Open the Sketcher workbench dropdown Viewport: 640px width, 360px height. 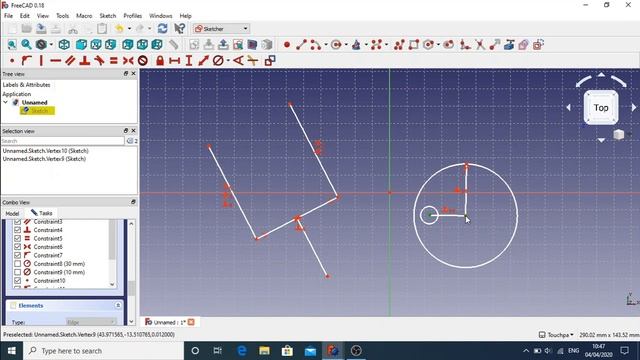pyautogui.click(x=221, y=29)
